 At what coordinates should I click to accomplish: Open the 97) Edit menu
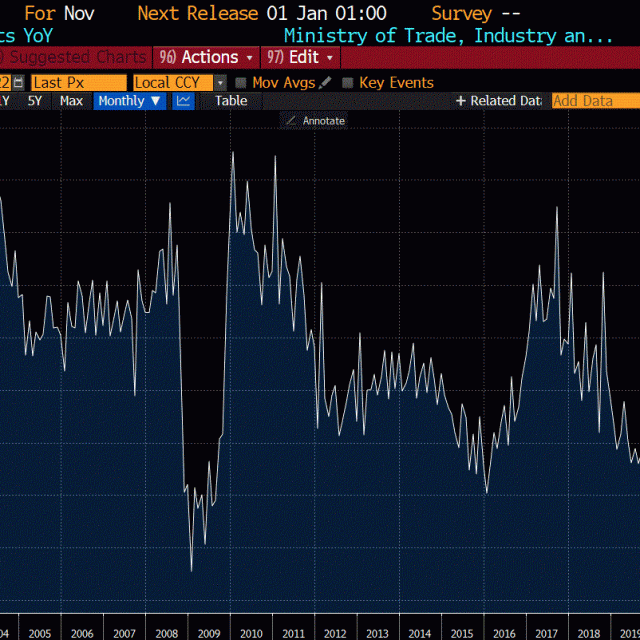click(x=300, y=57)
